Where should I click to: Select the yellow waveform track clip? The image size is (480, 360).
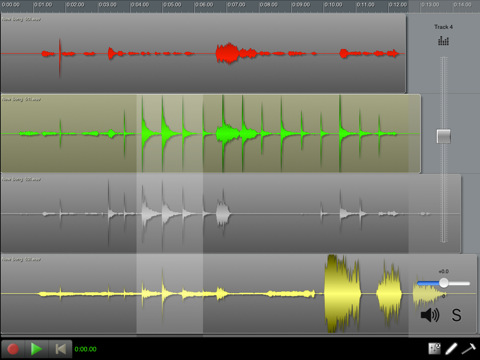click(239, 293)
